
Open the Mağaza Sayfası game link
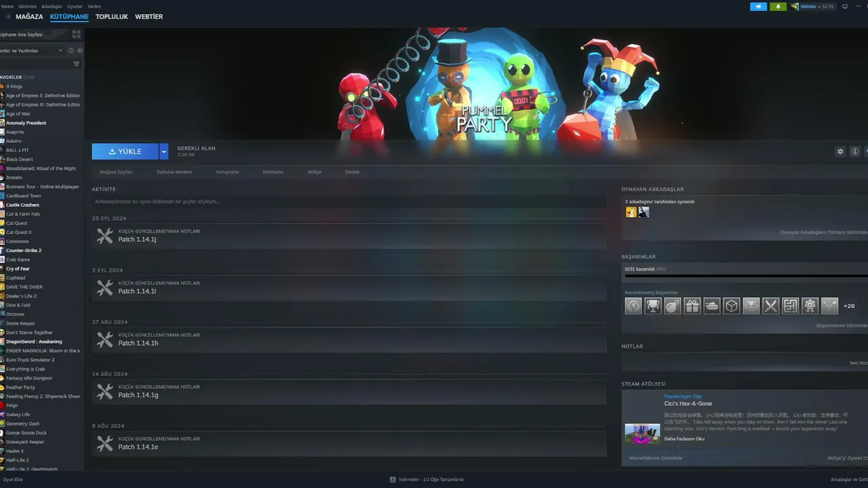tap(116, 172)
